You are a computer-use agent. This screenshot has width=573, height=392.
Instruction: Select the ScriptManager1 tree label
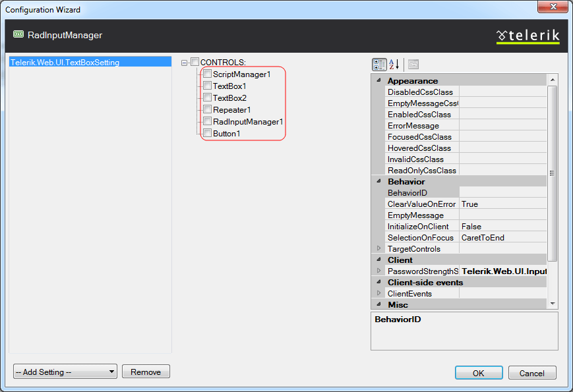pyautogui.click(x=242, y=74)
